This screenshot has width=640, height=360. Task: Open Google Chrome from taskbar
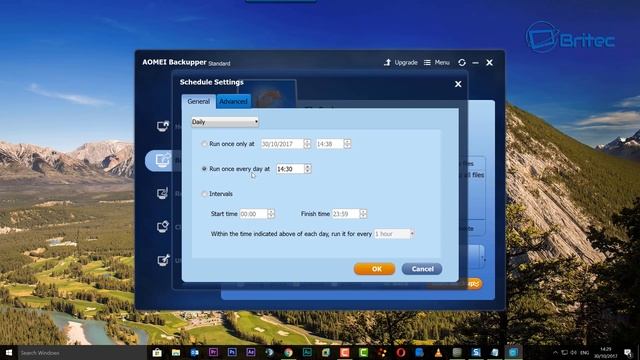288,353
